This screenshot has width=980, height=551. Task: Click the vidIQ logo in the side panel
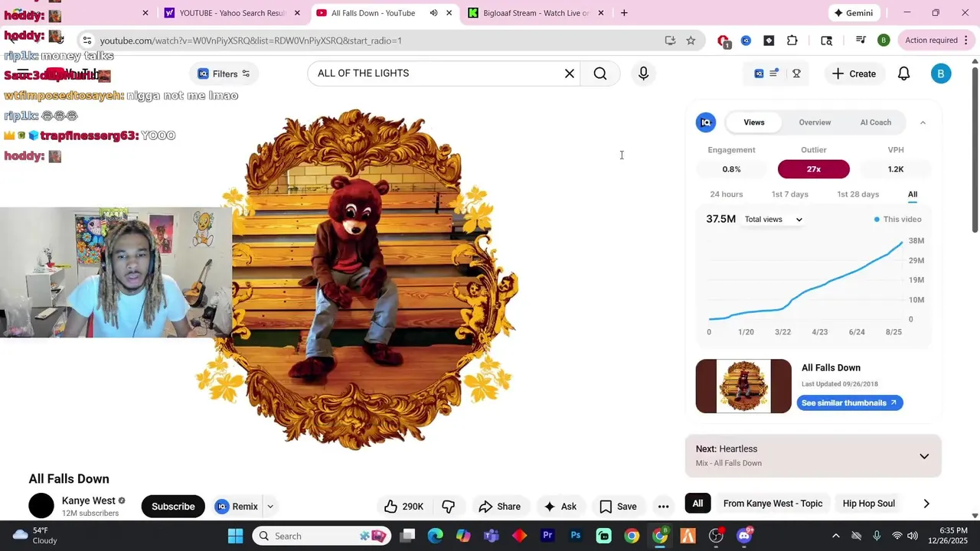[x=705, y=122]
